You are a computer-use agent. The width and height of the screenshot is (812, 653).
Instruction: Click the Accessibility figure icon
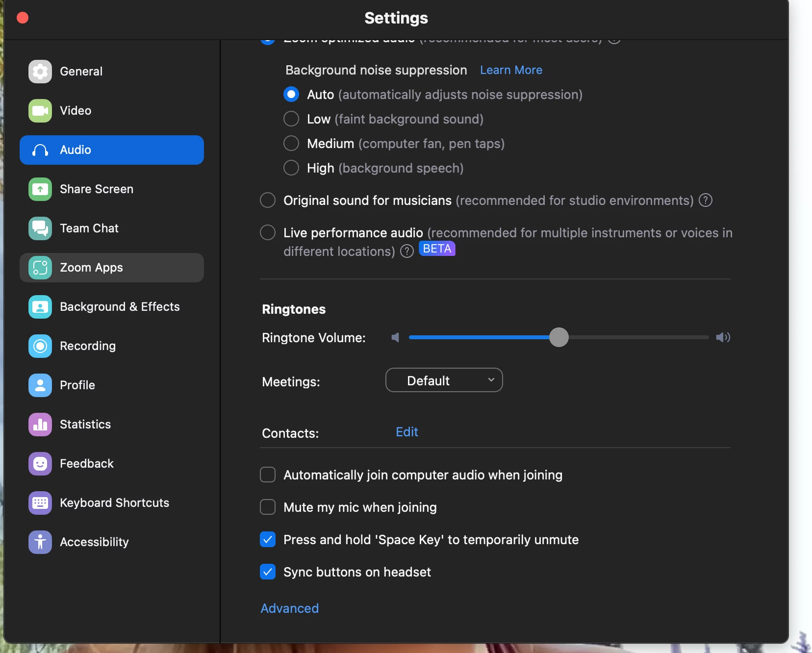[40, 542]
